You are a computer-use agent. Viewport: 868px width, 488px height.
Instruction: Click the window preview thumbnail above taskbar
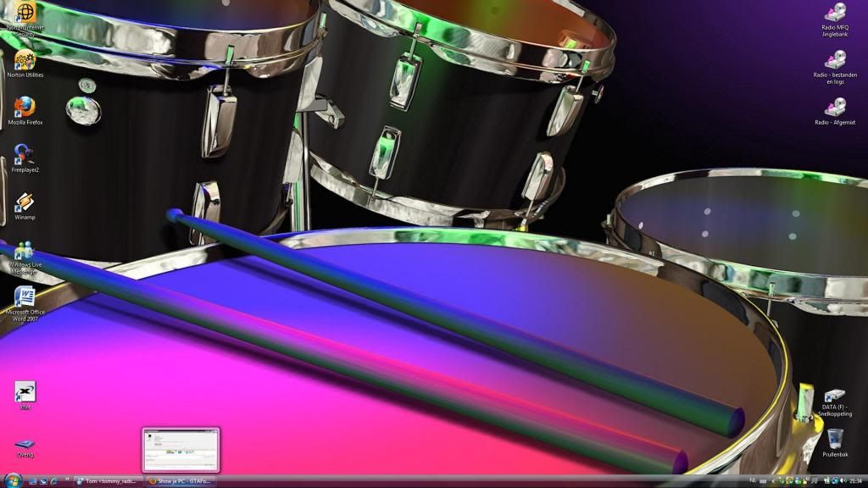(x=181, y=450)
